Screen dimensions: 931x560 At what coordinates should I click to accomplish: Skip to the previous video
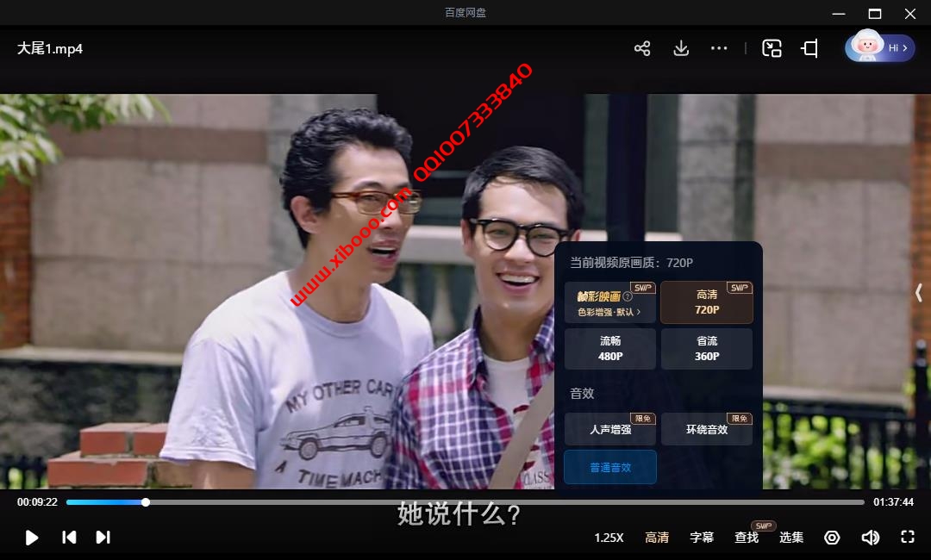(69, 538)
